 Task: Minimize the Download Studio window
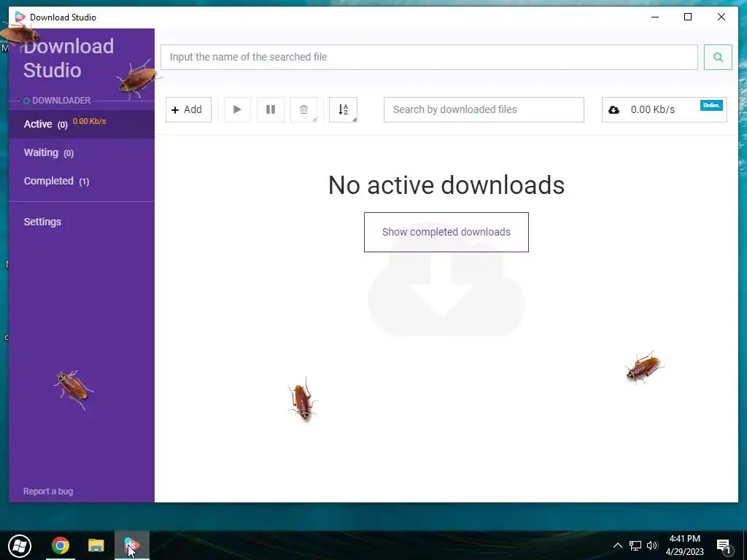click(655, 17)
